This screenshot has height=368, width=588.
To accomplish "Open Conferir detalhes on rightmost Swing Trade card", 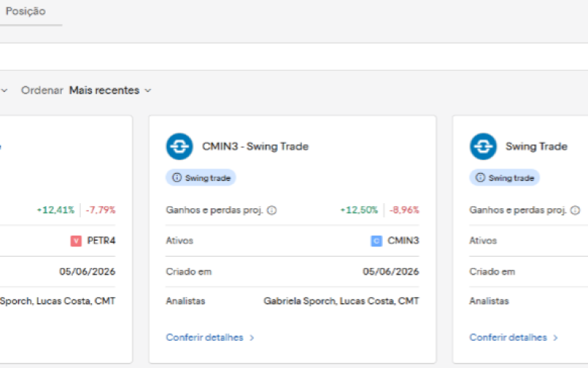I will coord(513,338).
